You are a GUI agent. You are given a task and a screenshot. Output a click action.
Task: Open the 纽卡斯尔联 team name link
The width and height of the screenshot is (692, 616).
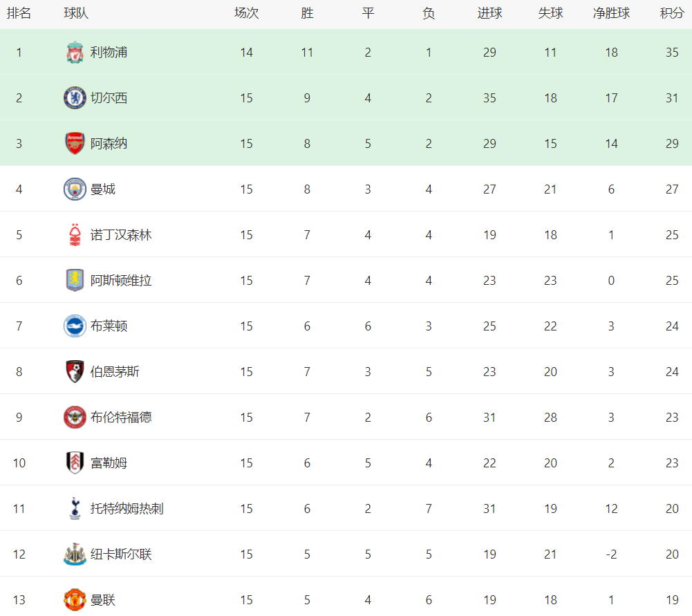coord(121,554)
